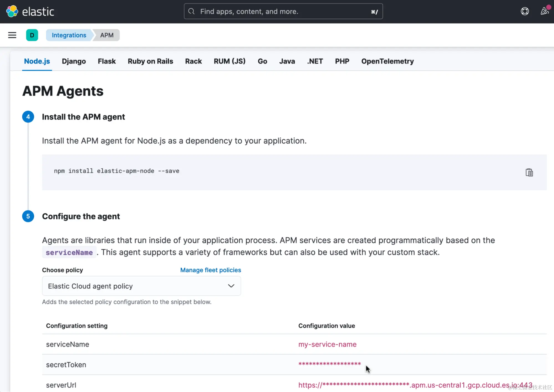Click the Elastic logo icon
The image size is (554, 392).
12,11
